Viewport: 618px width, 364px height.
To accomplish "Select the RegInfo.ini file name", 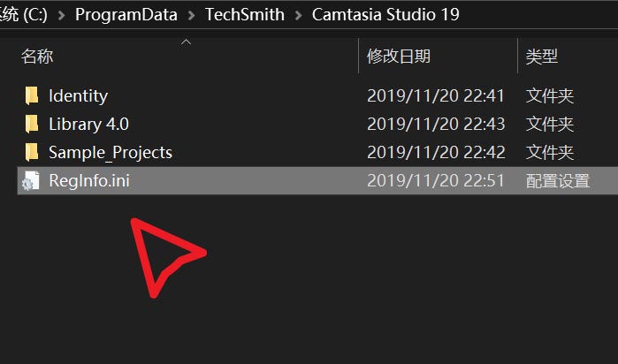I will click(89, 181).
